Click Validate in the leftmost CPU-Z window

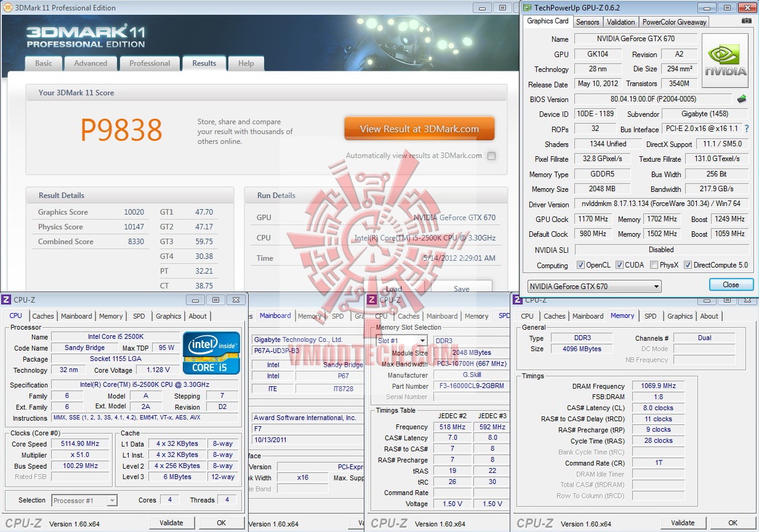click(171, 523)
